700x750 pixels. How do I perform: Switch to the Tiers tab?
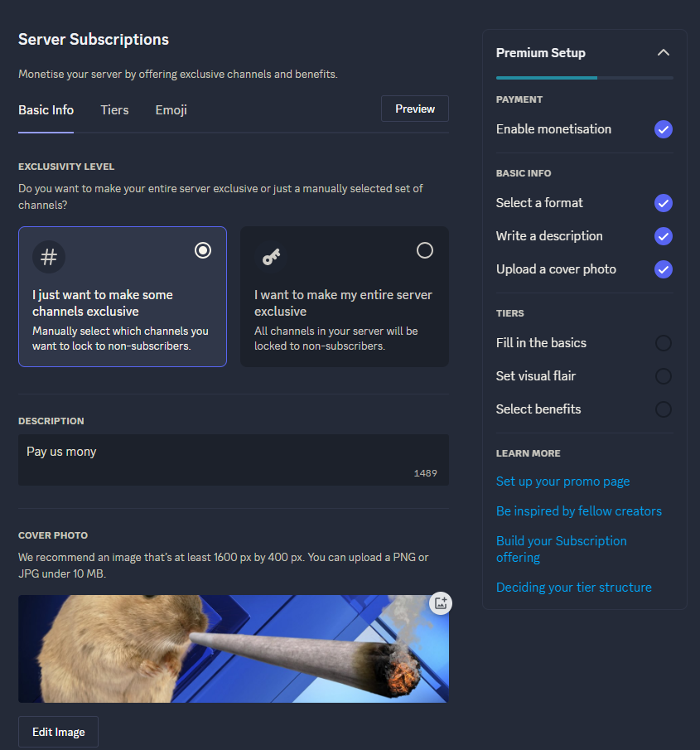[114, 109]
